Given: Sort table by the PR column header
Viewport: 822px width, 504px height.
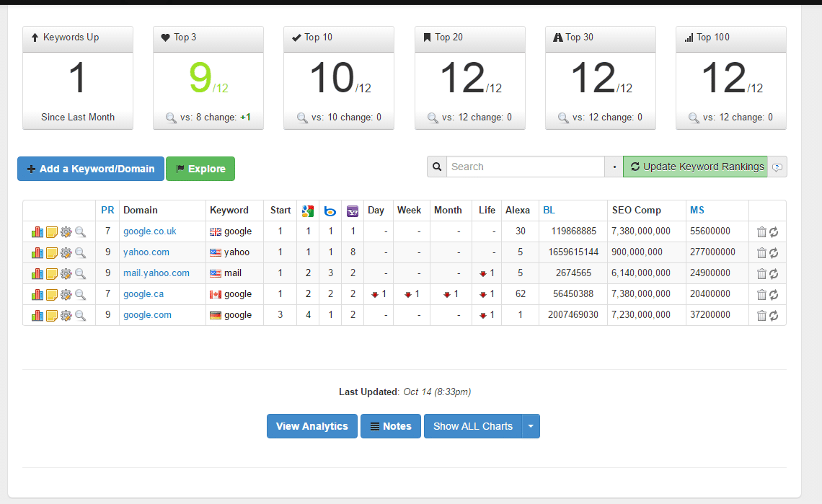Looking at the screenshot, I should click(x=107, y=211).
